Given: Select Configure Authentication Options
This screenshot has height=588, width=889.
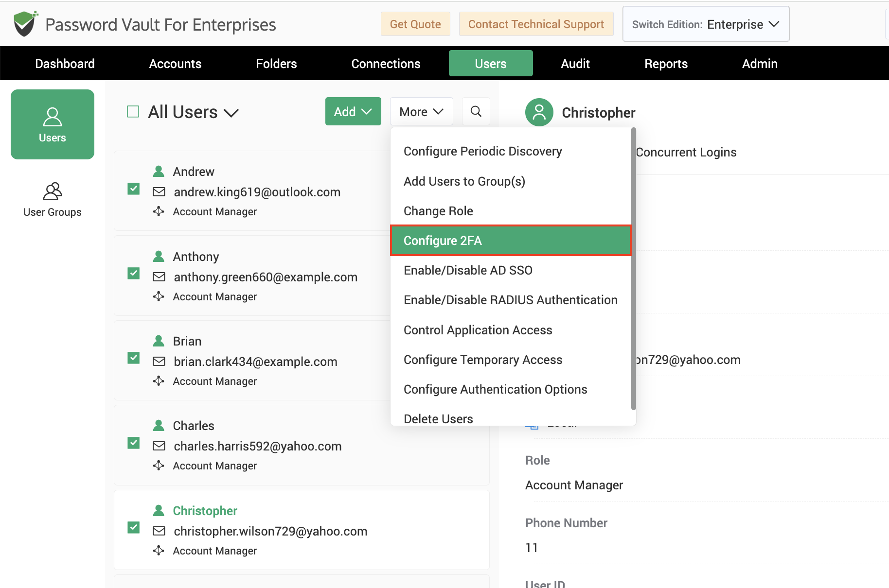Looking at the screenshot, I should [x=511, y=389].
